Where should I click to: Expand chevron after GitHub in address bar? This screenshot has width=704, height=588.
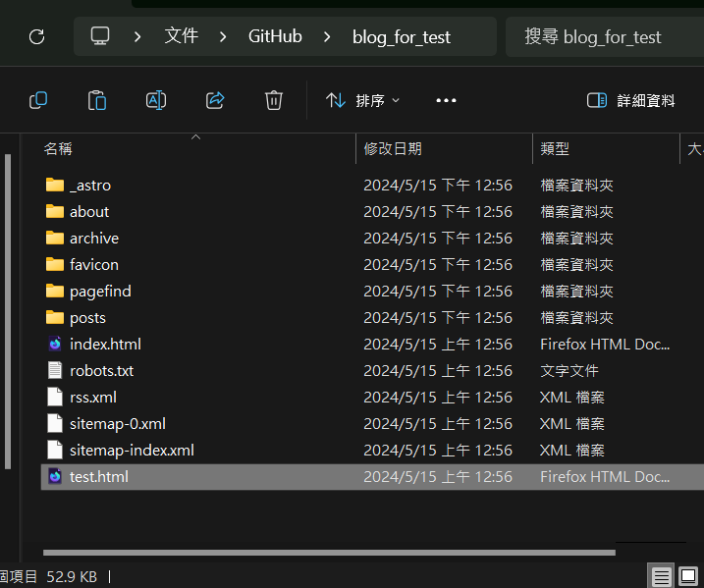327,36
